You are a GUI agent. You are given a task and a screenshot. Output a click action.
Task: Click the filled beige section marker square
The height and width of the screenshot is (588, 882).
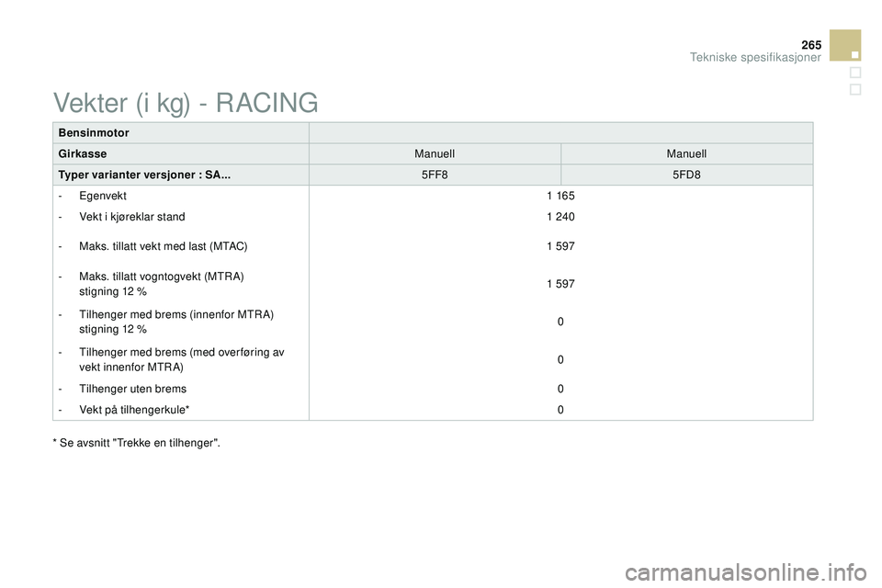(845, 45)
